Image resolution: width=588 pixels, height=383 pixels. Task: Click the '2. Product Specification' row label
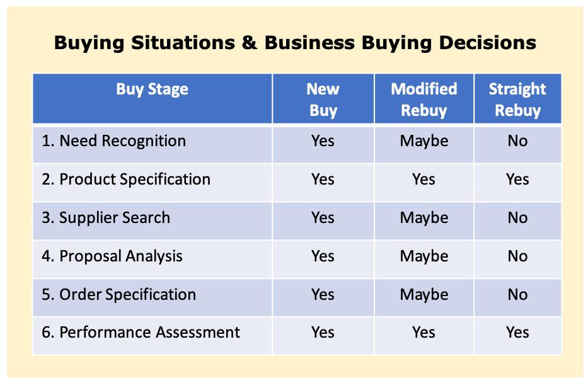pyautogui.click(x=126, y=180)
